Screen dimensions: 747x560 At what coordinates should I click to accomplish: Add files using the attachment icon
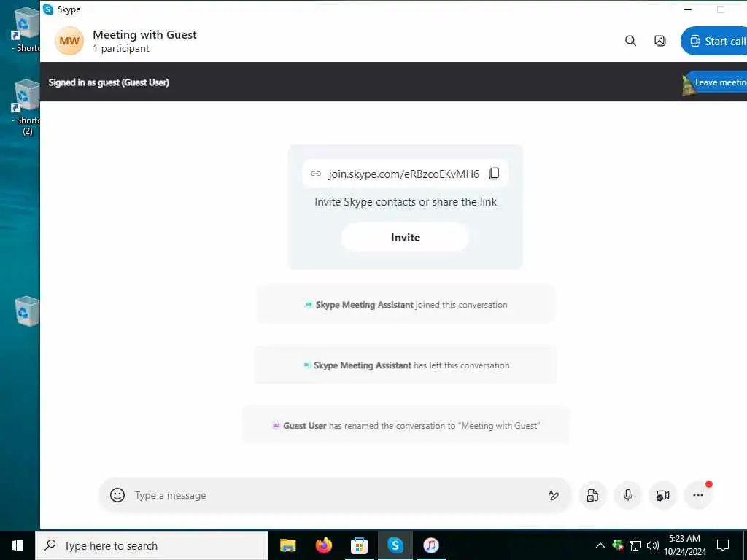click(592, 495)
